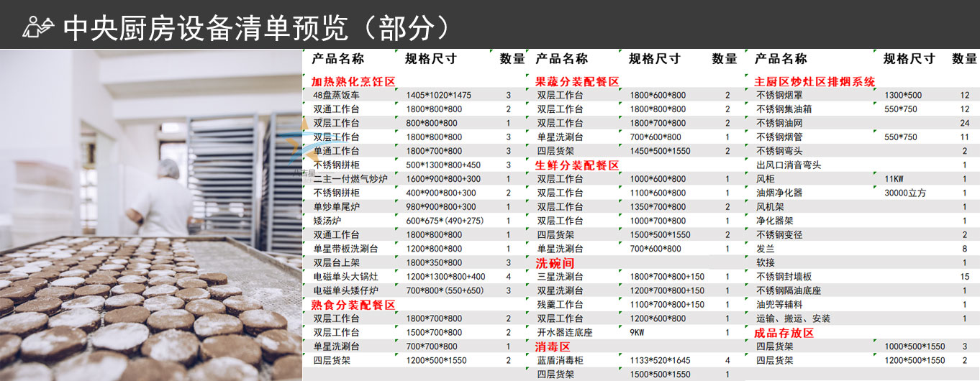Click the 主厨区炒灶区排烟系统 heading
This screenshot has width=980, height=381.
(x=815, y=82)
